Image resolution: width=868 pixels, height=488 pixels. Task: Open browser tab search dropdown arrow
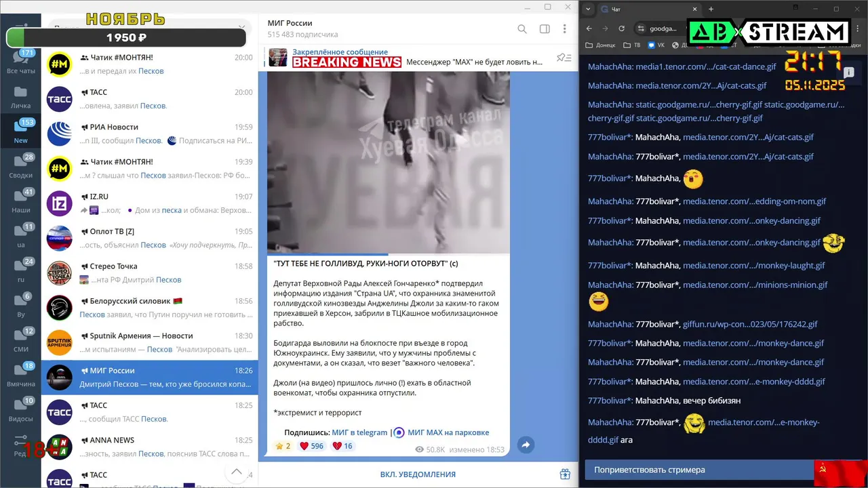point(588,9)
